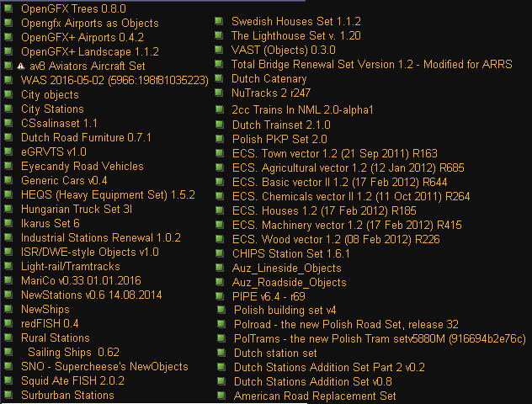Click green square beside WAS 2016-05-02
532x404 pixels.
pos(8,80)
